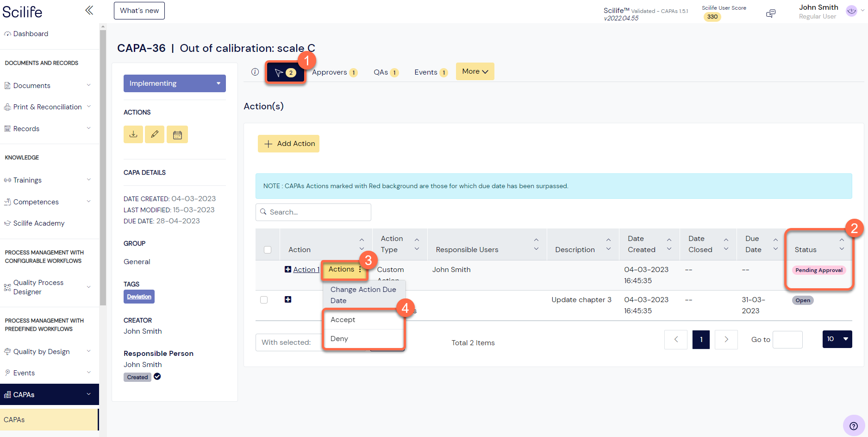The height and width of the screenshot is (437, 868).
Task: Open the items per page dropdown
Action: point(837,339)
